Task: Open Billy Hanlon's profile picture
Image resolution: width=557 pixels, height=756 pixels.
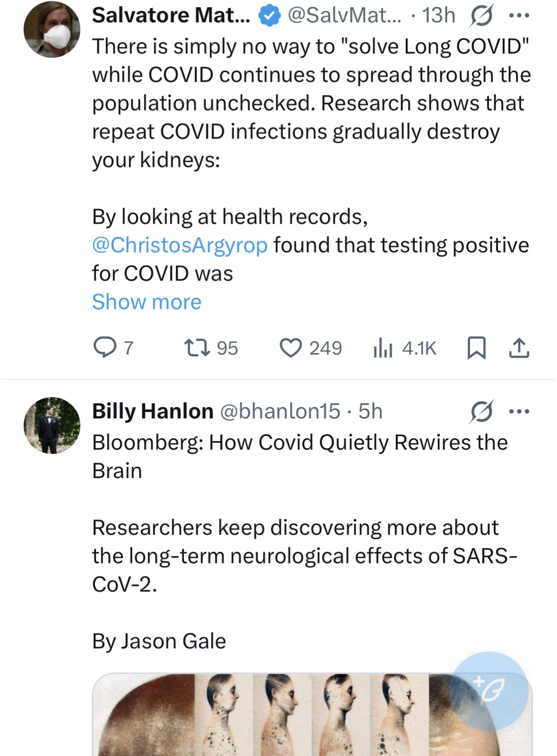Action: click(52, 425)
